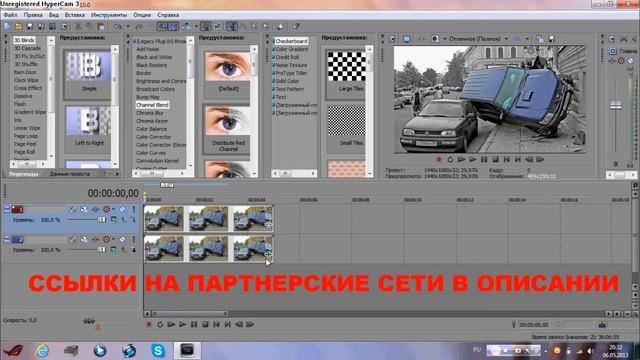Open the Вид menu
Viewport: 640px width, 360px height.
(54, 15)
